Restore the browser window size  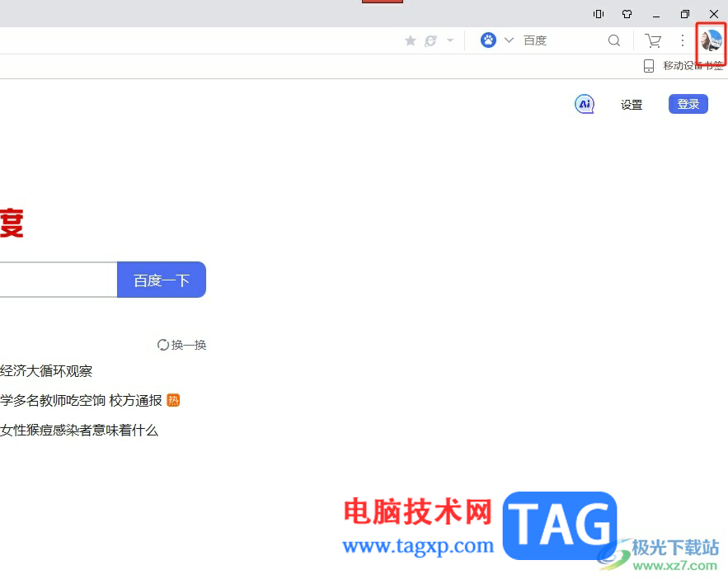[x=685, y=14]
